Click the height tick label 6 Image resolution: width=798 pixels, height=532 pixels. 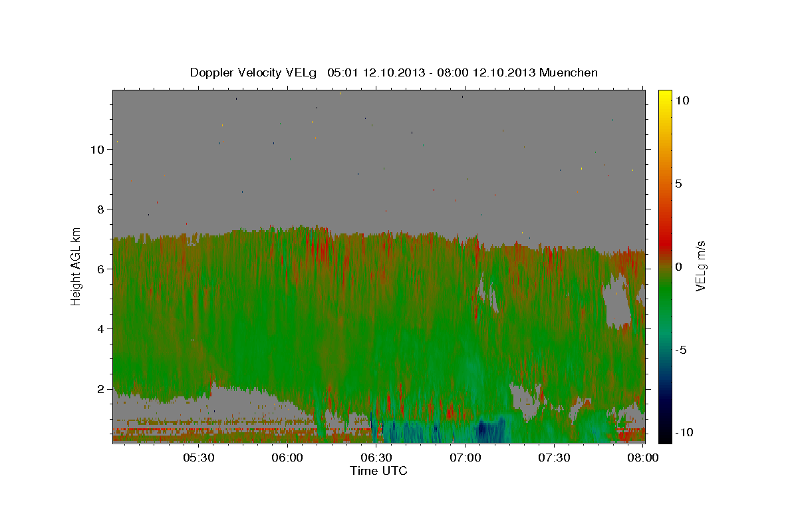[101, 269]
